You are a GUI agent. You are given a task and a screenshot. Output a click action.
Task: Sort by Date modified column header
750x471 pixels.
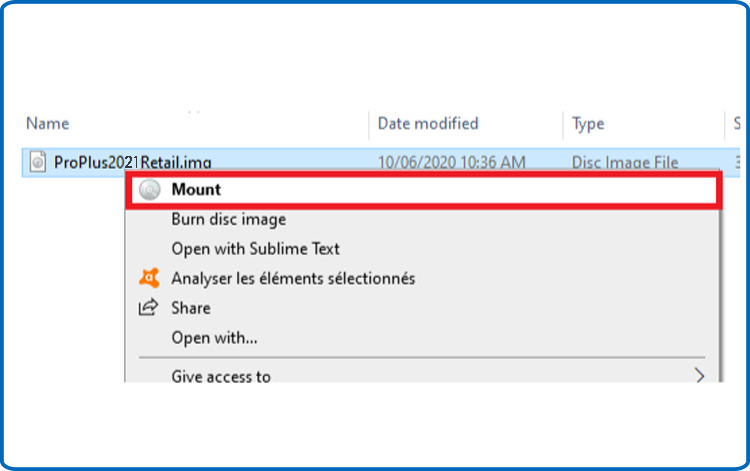(428, 124)
